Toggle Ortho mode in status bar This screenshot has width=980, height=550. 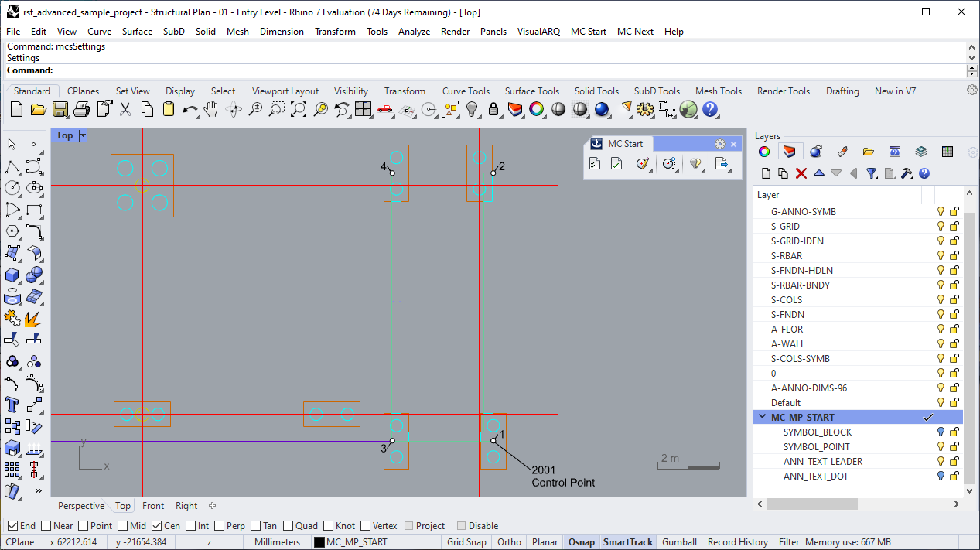(x=509, y=542)
